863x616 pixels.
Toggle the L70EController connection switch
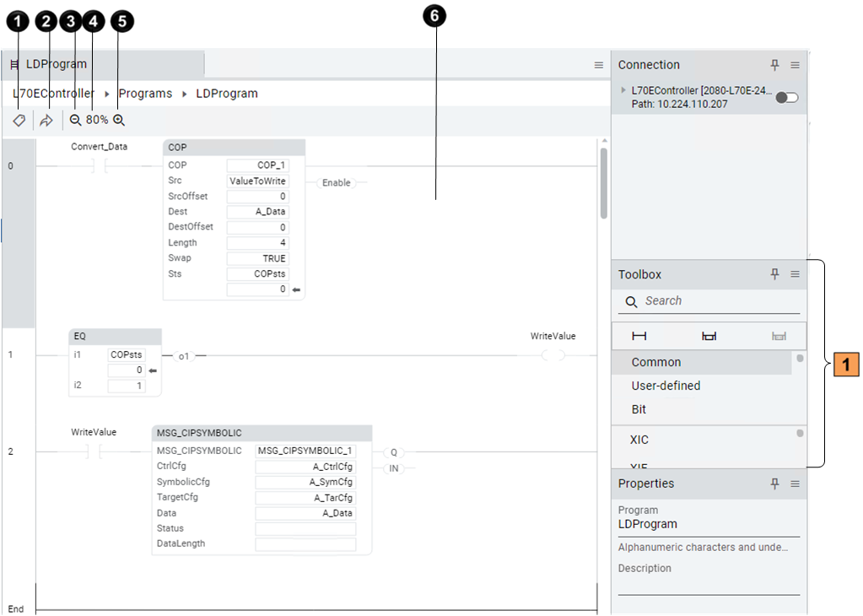786,98
